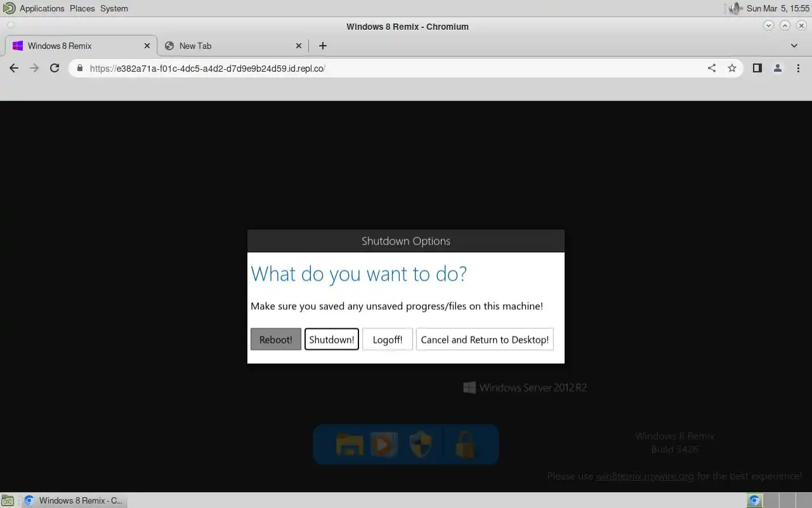This screenshot has height=508, width=812.
Task: Share this page icon
Action: click(712, 68)
